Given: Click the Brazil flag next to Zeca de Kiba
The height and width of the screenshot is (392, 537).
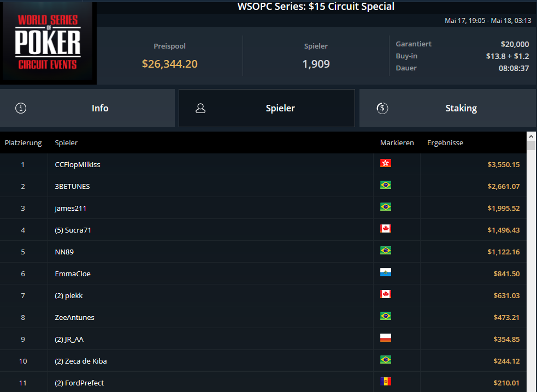Looking at the screenshot, I should click(x=386, y=359).
